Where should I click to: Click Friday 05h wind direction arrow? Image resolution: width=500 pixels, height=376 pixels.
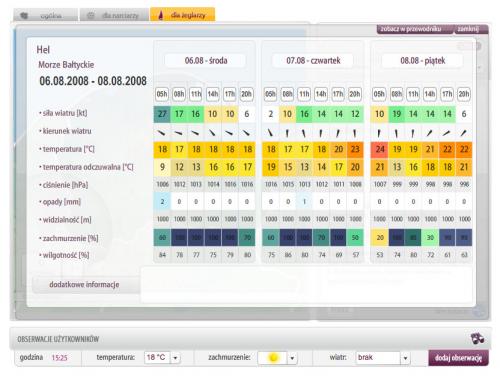click(x=379, y=133)
